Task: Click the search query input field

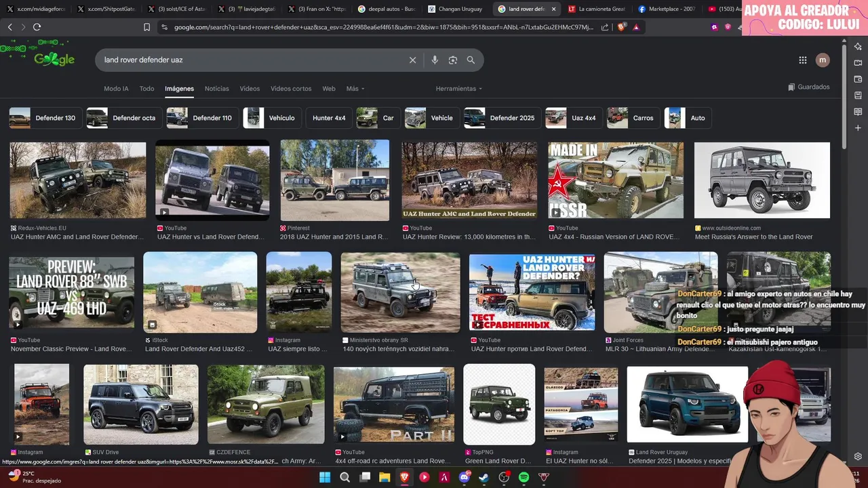Action: click(x=251, y=60)
